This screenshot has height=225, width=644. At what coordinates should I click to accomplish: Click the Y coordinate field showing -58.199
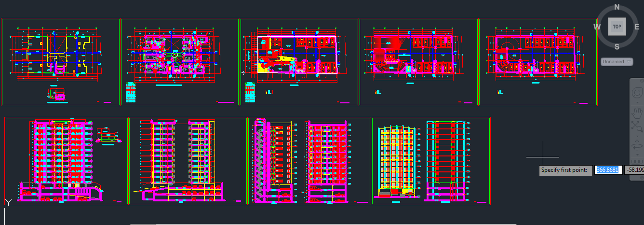(634, 170)
